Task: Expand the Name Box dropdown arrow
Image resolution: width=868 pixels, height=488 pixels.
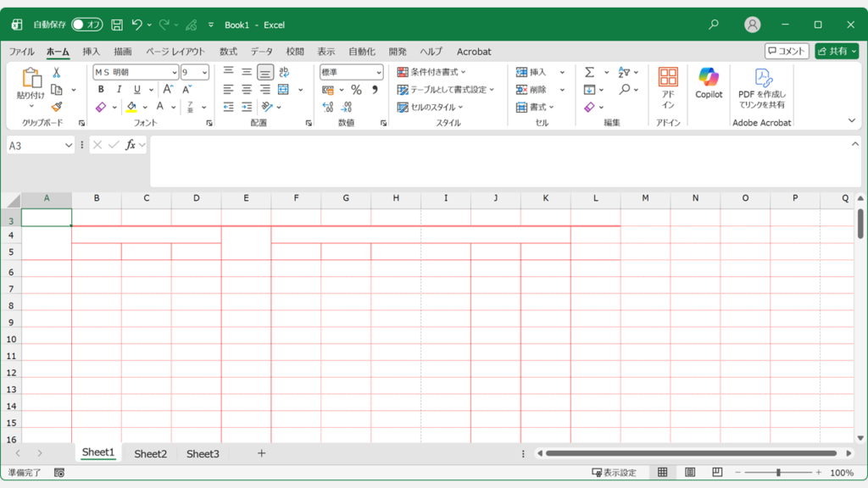Action: (x=69, y=146)
